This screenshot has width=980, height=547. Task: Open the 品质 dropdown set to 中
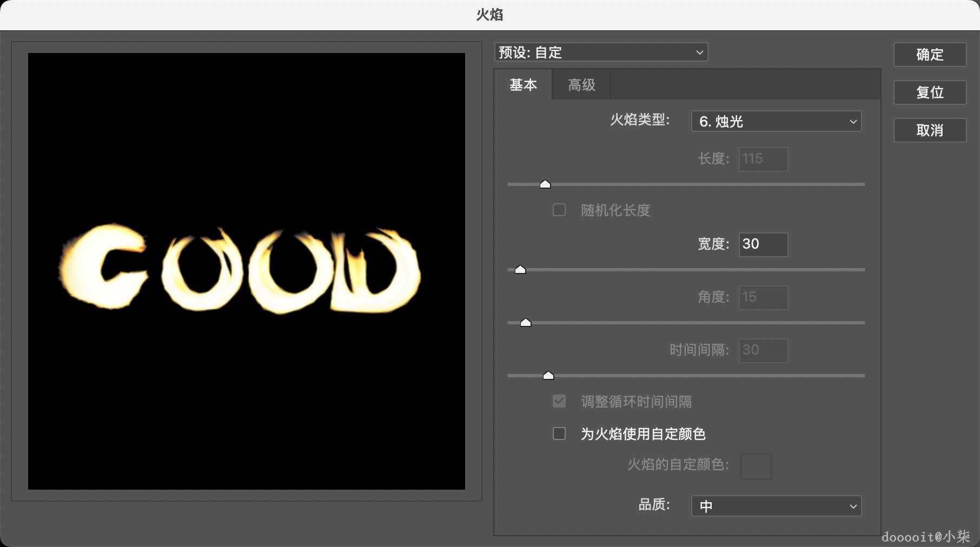tap(776, 506)
